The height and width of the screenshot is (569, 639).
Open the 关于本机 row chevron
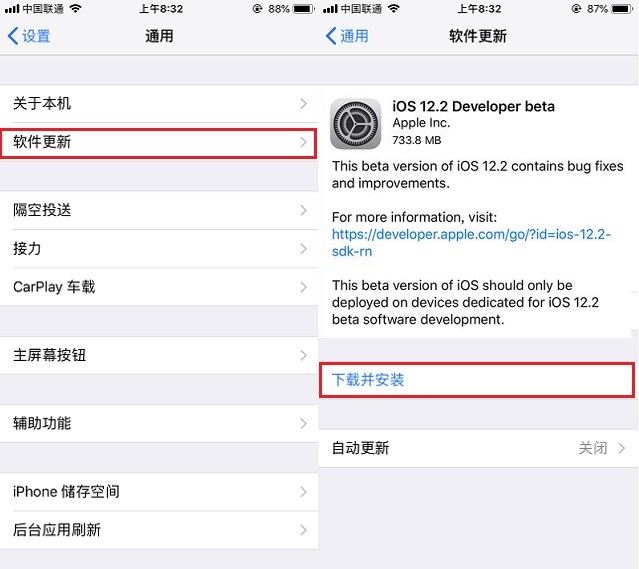click(x=303, y=104)
